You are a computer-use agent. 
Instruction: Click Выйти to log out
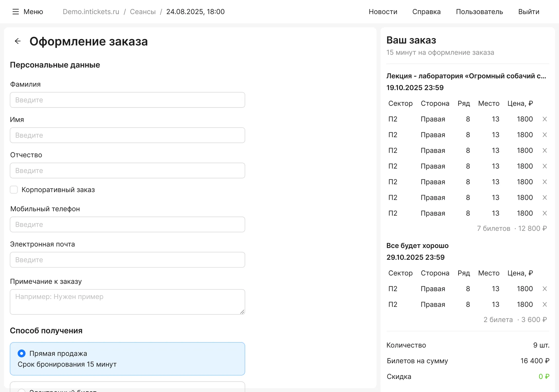point(529,12)
